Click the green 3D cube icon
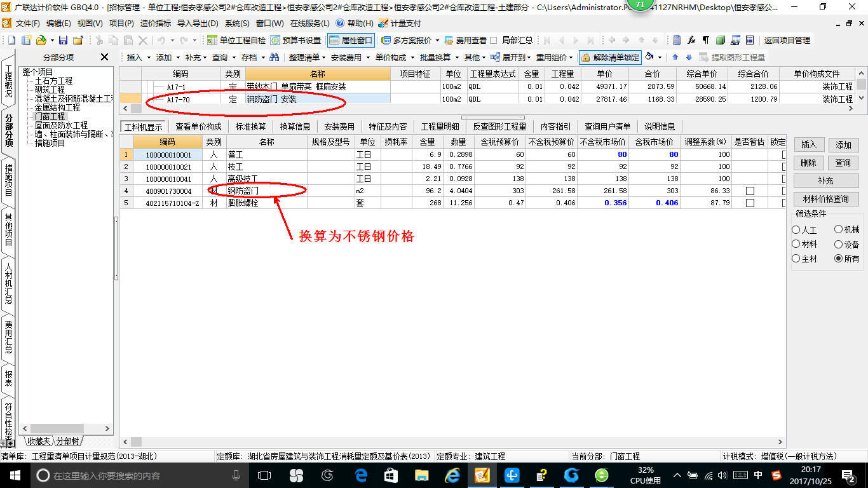Screen dimensions: 868x488 click(x=720, y=40)
